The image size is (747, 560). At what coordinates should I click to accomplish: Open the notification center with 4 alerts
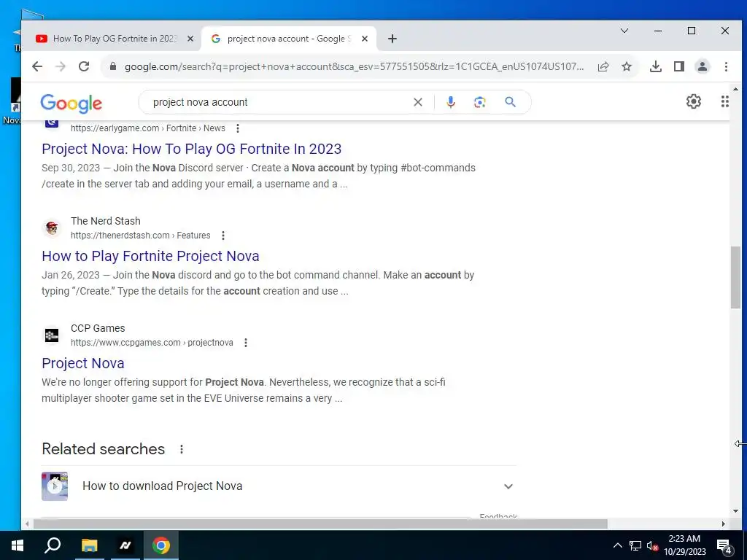coord(724,545)
